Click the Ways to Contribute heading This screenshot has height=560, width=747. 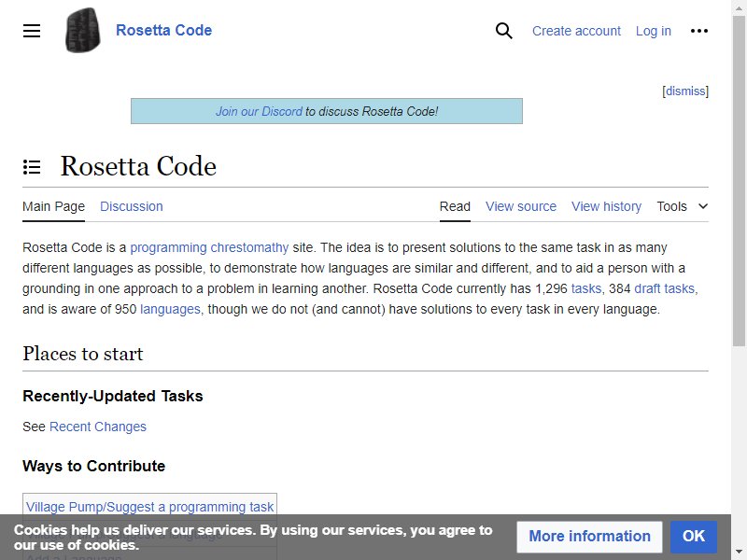click(94, 466)
